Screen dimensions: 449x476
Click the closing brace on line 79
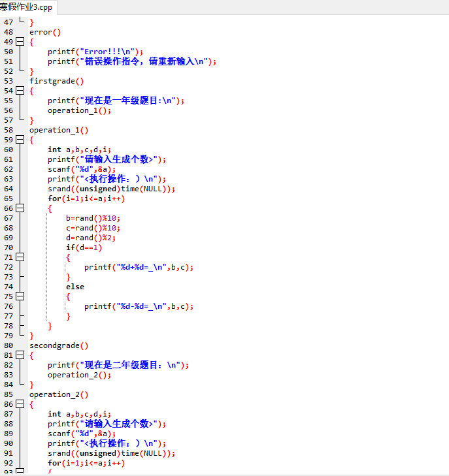(x=31, y=336)
